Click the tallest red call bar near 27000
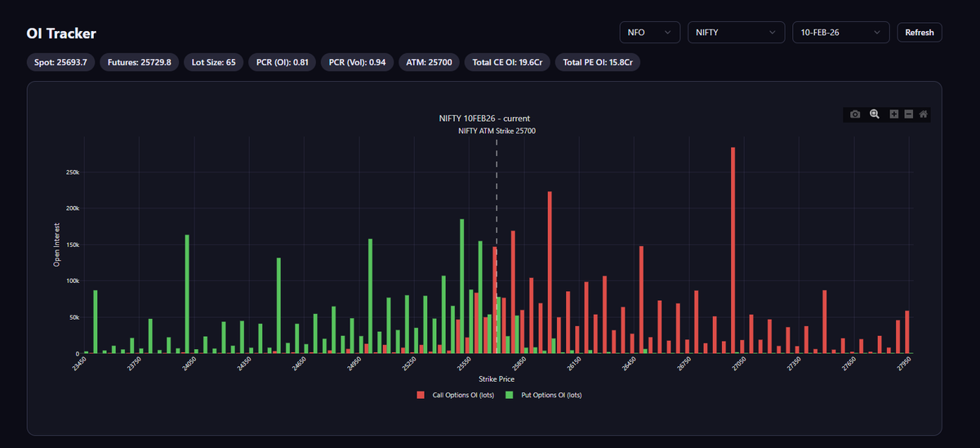 [x=733, y=250]
